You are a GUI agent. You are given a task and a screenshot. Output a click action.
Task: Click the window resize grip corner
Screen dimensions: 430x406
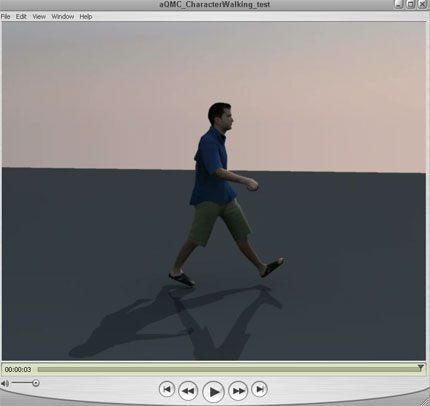coord(424,401)
